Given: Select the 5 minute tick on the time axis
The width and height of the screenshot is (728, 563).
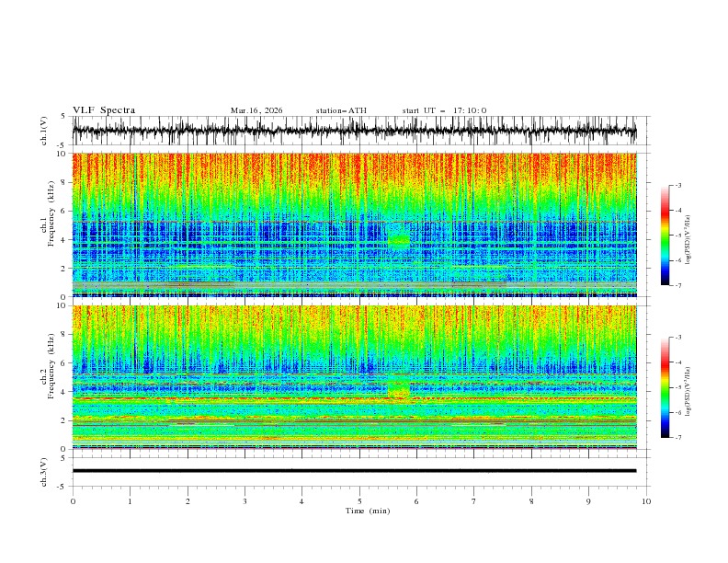Looking at the screenshot, I should pos(359,501).
